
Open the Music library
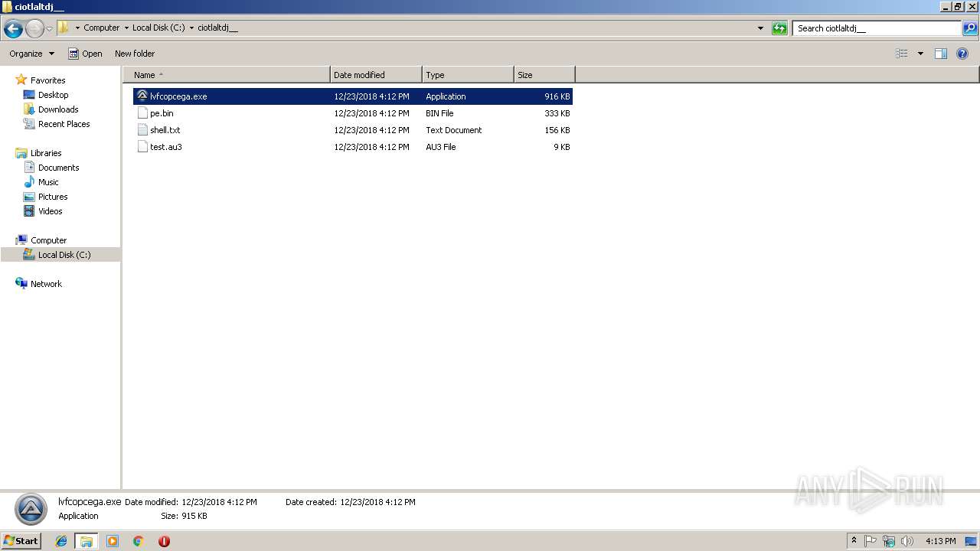48,182
